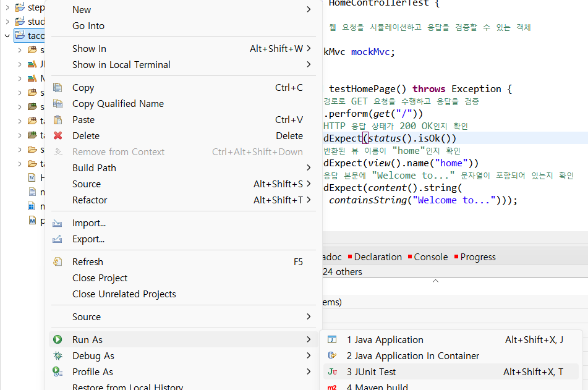Expand the 'stud' project node
This screenshot has width=588, height=390.
(7, 22)
